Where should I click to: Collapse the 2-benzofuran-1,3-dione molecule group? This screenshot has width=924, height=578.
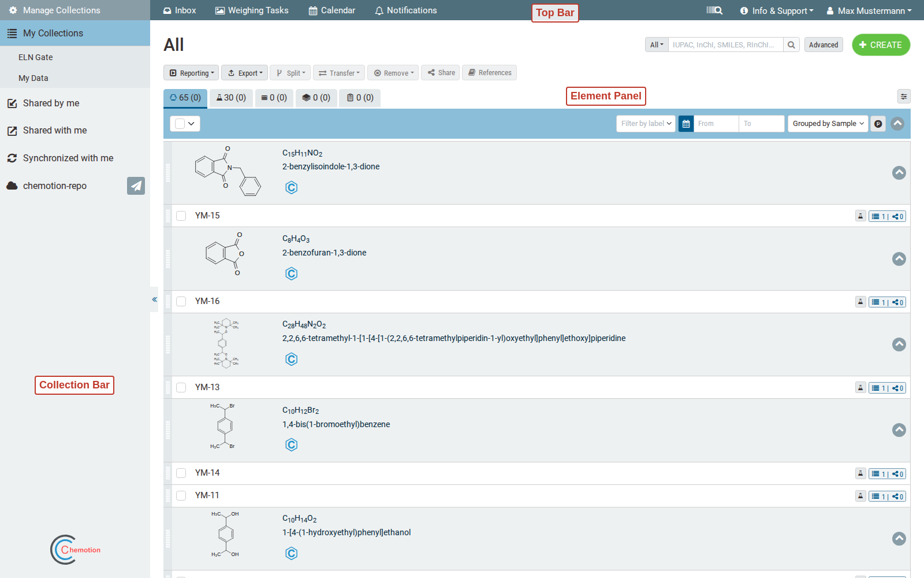pos(899,259)
